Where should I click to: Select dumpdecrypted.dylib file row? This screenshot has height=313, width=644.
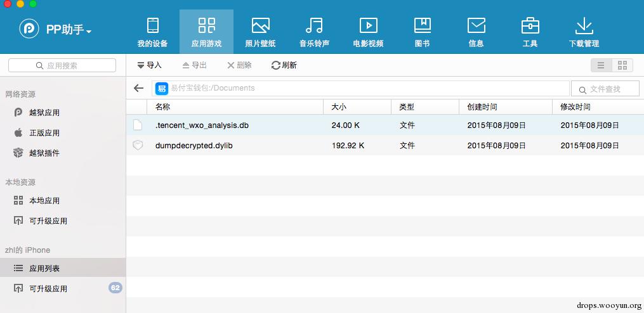click(385, 145)
